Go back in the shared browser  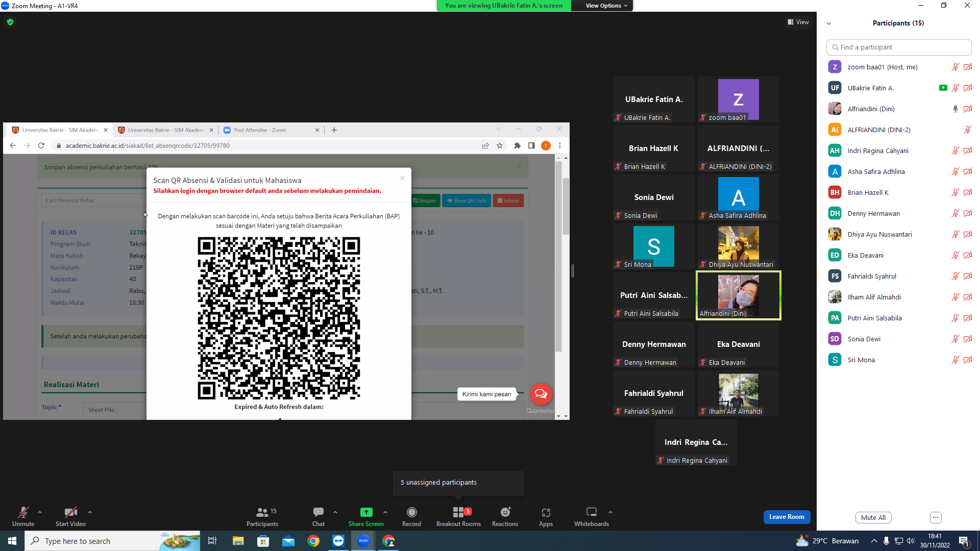[13, 145]
